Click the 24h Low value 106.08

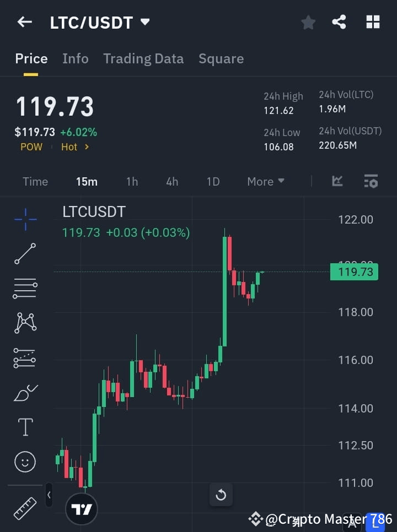279,147
